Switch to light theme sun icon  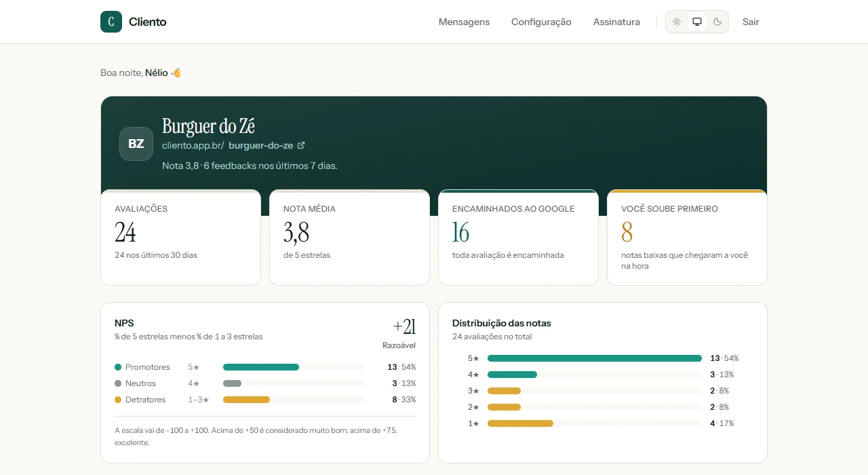677,22
